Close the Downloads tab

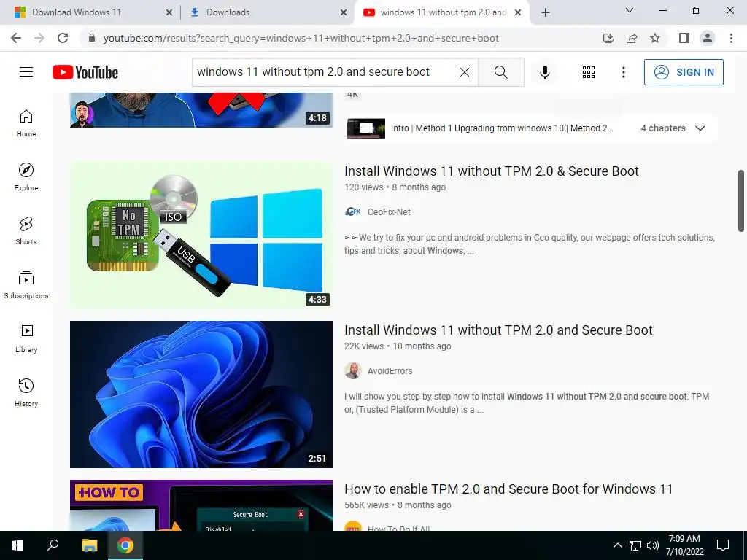click(x=344, y=13)
